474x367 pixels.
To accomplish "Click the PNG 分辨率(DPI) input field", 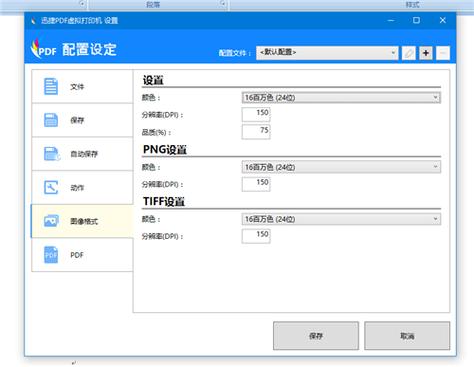I will coord(256,184).
